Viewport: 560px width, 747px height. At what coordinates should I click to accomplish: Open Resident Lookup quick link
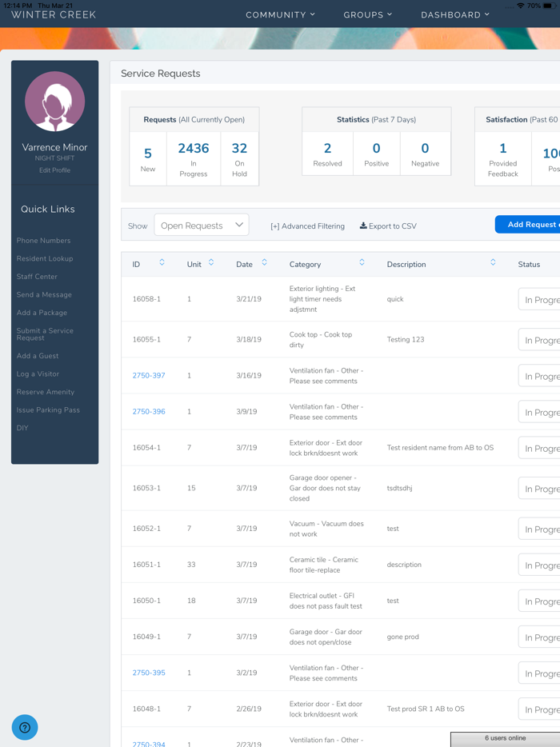[45, 258]
